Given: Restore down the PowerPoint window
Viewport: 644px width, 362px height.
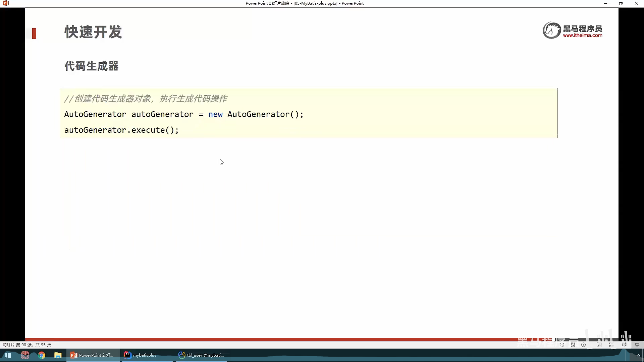Looking at the screenshot, I should [621, 3].
